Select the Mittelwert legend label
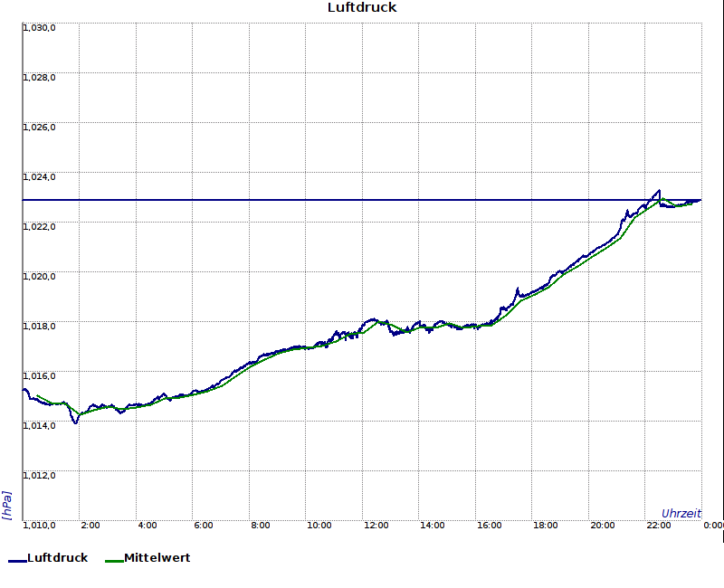 [x=157, y=558]
